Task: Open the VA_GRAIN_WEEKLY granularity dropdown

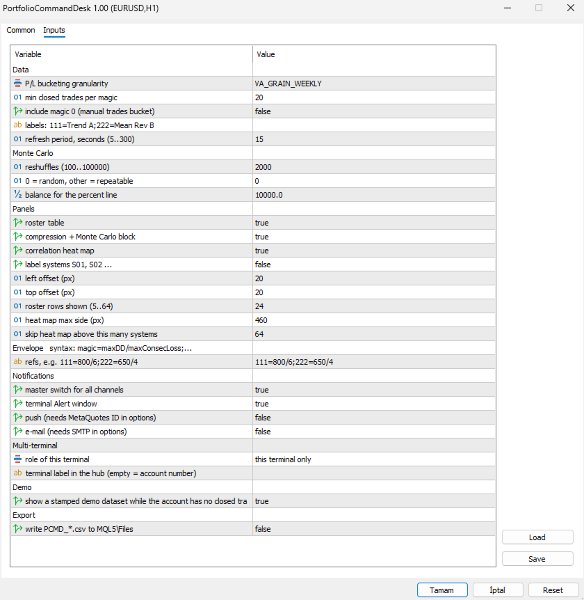Action: pyautogui.click(x=374, y=83)
